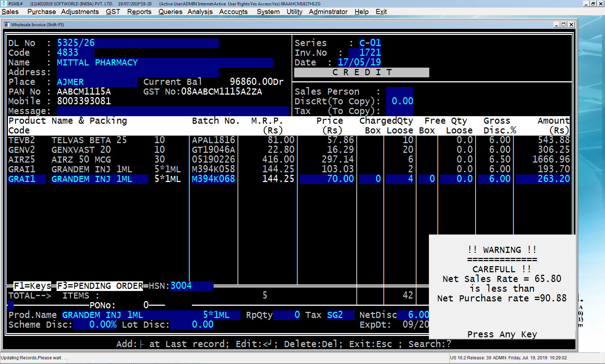Open the GST menu
Screen dimensions: 605x364
click(x=113, y=12)
